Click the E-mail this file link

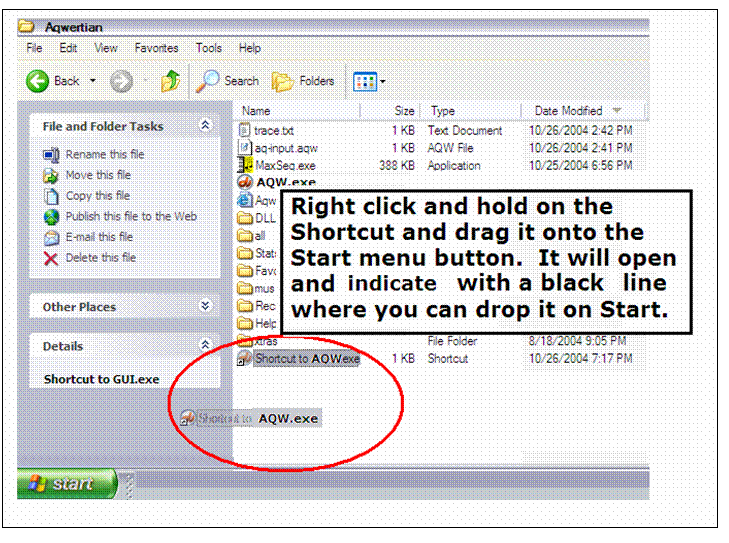pos(99,237)
